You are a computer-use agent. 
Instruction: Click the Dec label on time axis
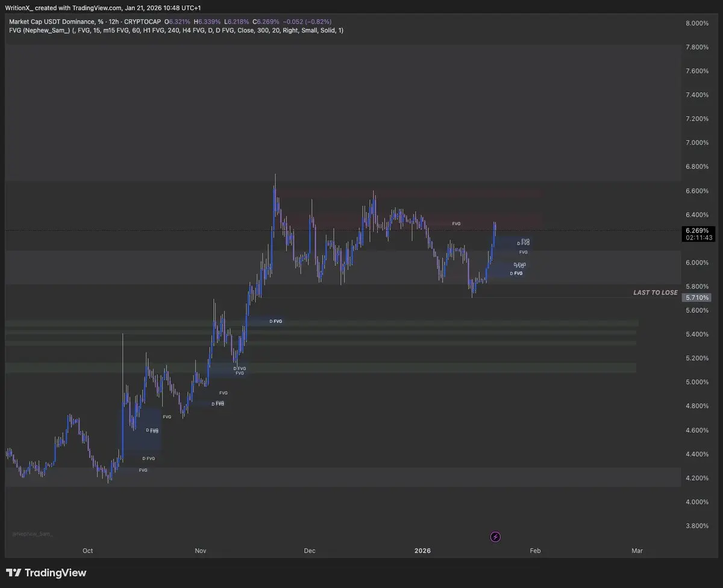tap(310, 551)
